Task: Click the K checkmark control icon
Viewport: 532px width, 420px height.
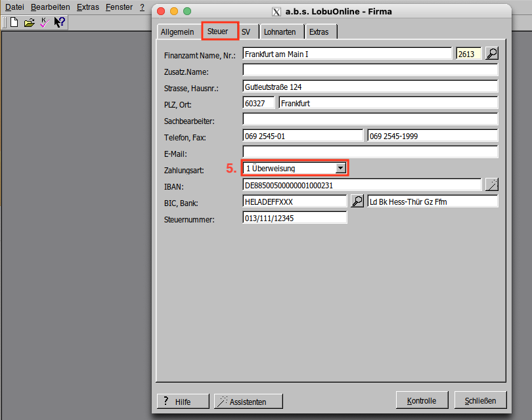Action: pos(44,22)
